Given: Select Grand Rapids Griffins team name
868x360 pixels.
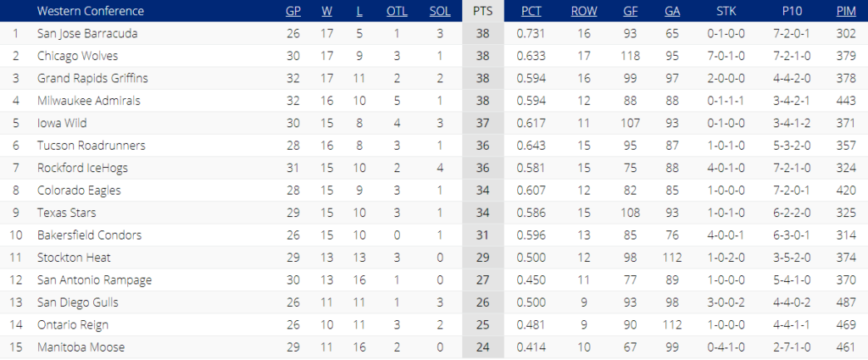Looking at the screenshot, I should [92, 79].
